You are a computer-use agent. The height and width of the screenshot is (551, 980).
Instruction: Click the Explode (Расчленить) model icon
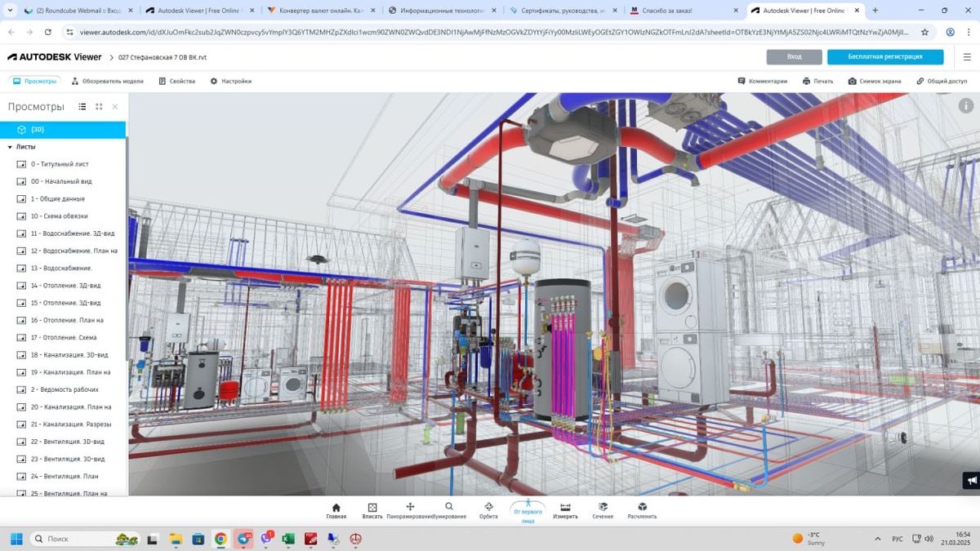tap(642, 510)
